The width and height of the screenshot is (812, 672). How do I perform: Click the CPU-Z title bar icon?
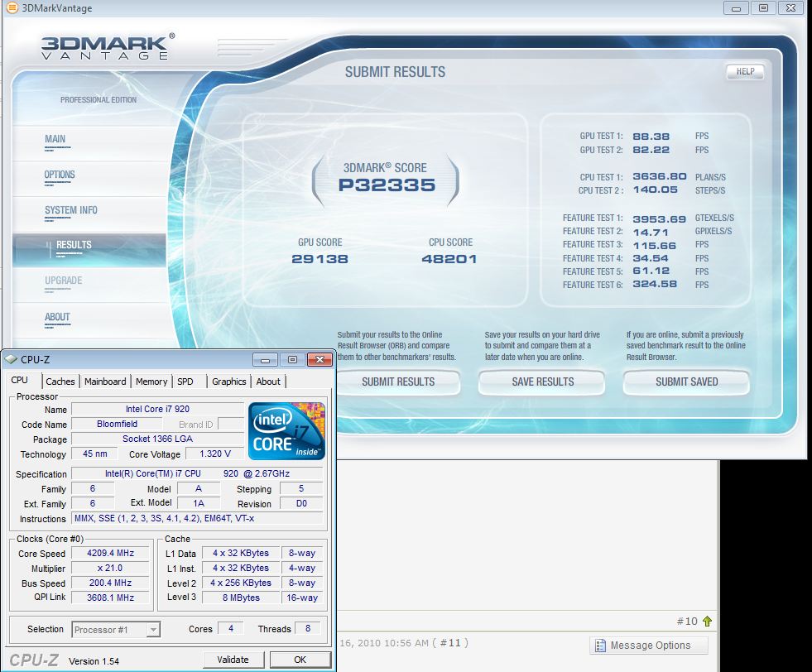(x=9, y=358)
